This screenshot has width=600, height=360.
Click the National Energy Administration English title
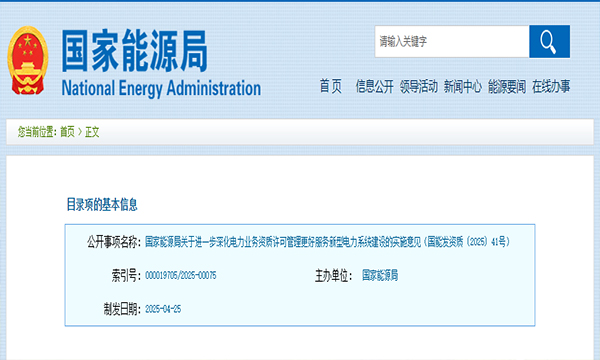pyautogui.click(x=161, y=88)
